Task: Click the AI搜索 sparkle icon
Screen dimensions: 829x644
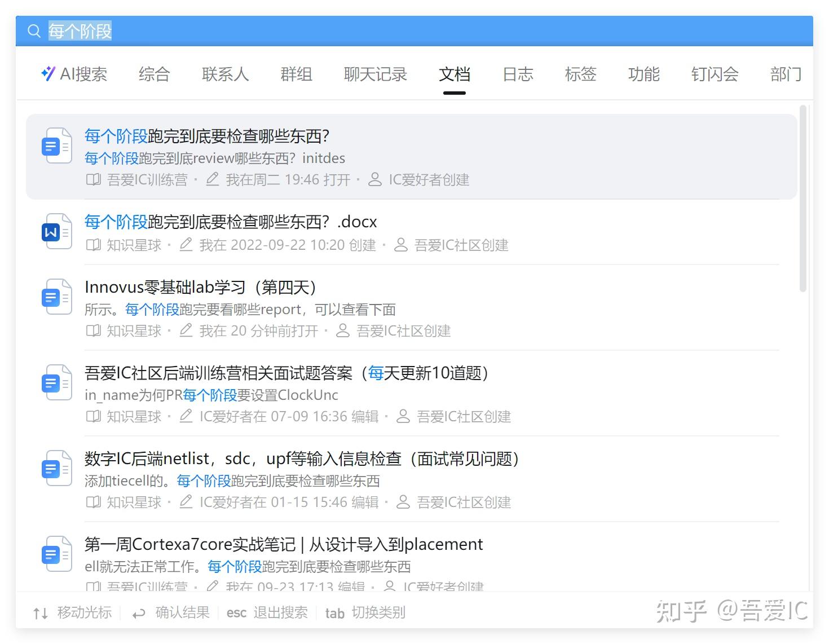Action: pos(48,74)
